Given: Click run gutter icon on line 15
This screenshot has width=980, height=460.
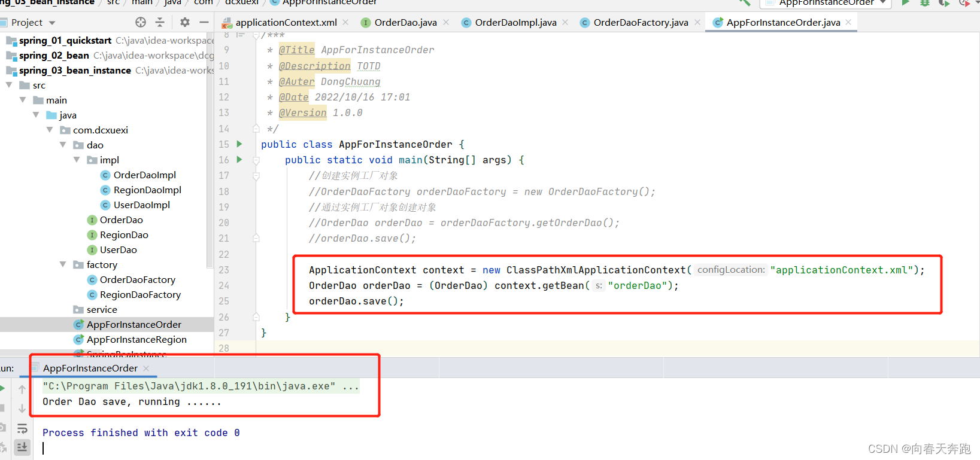Looking at the screenshot, I should click(x=239, y=144).
